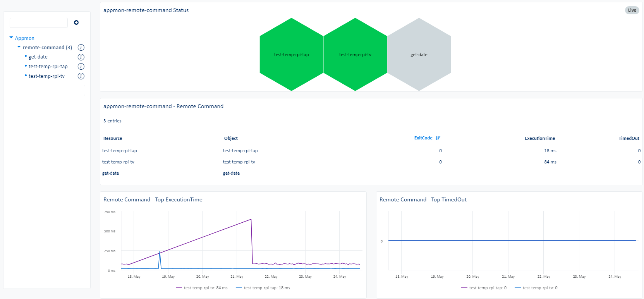
Task: Sort table by Resource column header
Action: point(113,138)
